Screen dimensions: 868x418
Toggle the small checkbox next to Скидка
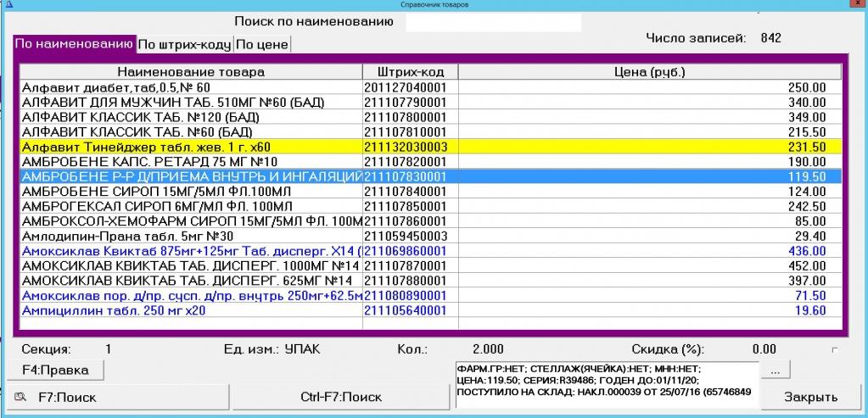tap(835, 349)
